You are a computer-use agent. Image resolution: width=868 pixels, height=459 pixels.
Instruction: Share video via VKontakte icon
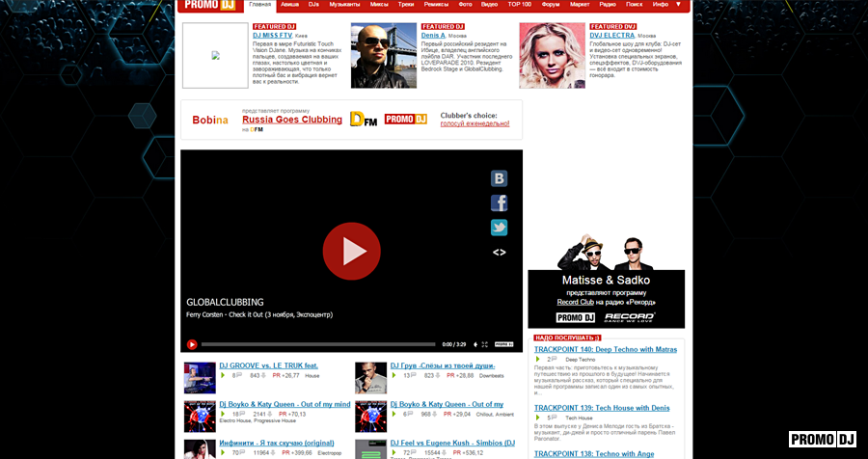point(499,178)
